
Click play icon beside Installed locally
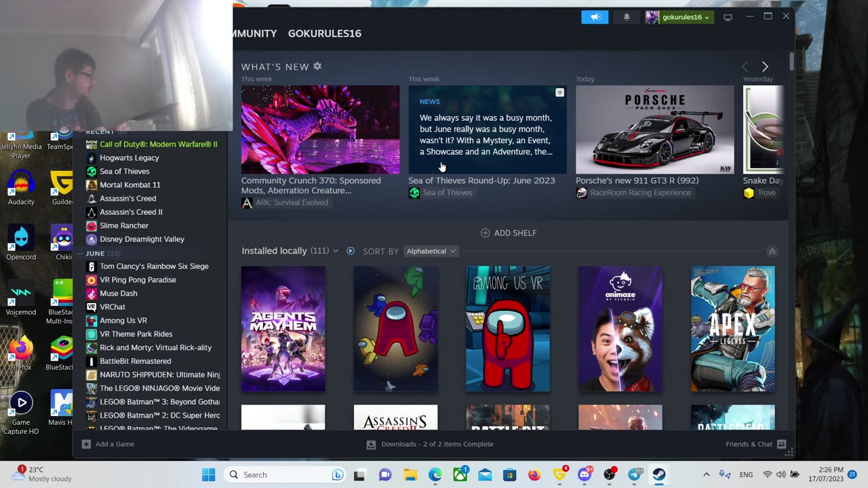(351, 251)
